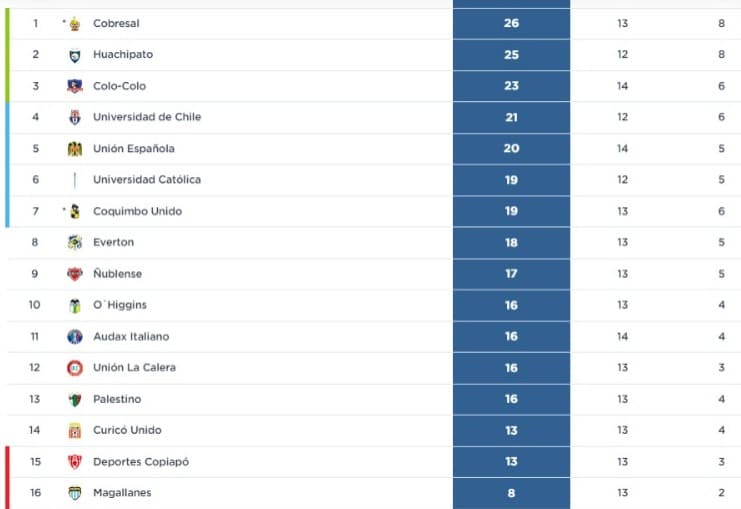The height and width of the screenshot is (509, 741).
Task: Open the Palestino team link
Action: tap(117, 399)
